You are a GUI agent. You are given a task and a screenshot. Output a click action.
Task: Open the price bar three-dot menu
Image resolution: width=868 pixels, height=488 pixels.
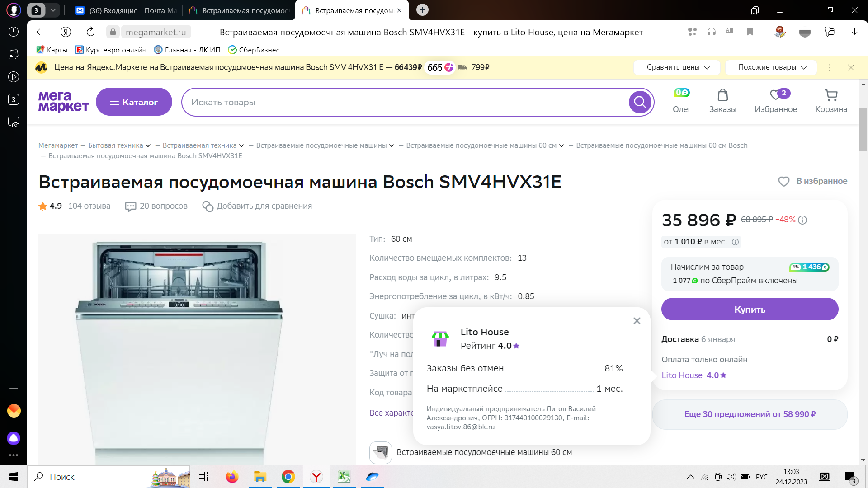(830, 67)
